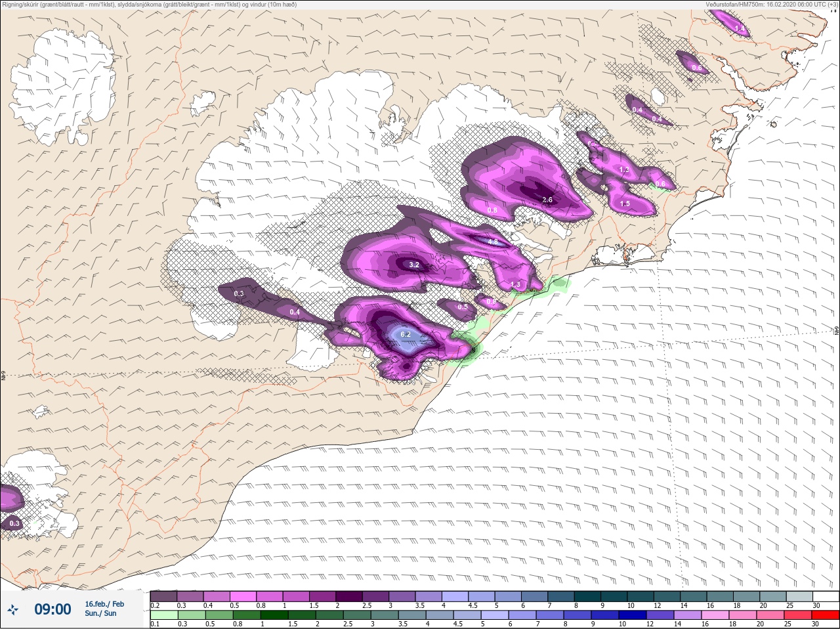Click the 1.5 value label on the map
Screen dimensions: 840x629
[625, 204]
